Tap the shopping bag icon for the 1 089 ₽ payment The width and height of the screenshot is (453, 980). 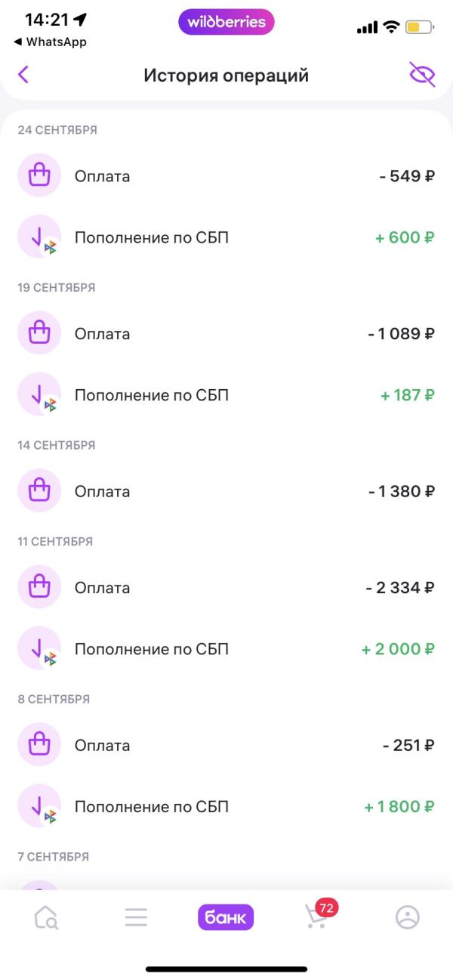pyautogui.click(x=39, y=334)
